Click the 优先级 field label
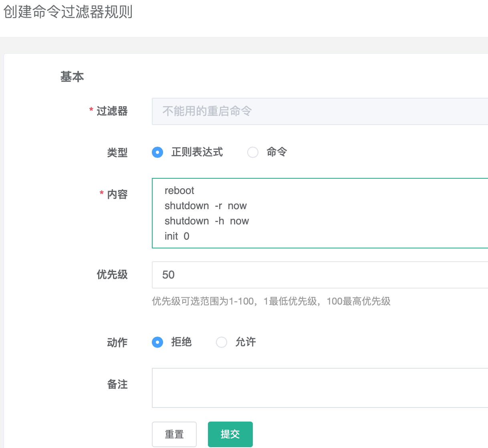Image resolution: width=488 pixels, height=448 pixels. coord(112,274)
